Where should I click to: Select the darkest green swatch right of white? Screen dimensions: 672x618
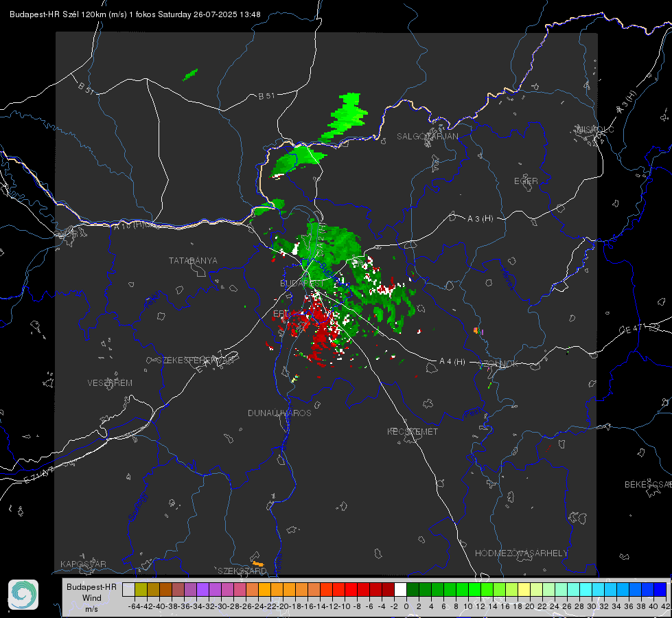413,589
